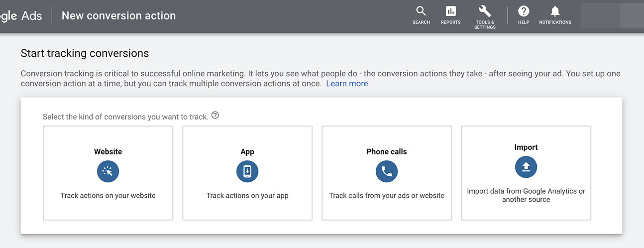This screenshot has height=248, width=644.
Task: Open the account avatar area
Action: pyautogui.click(x=612, y=16)
